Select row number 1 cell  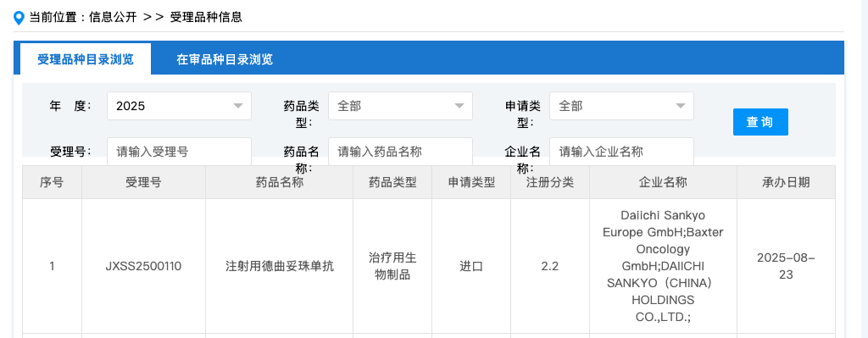pos(52,266)
